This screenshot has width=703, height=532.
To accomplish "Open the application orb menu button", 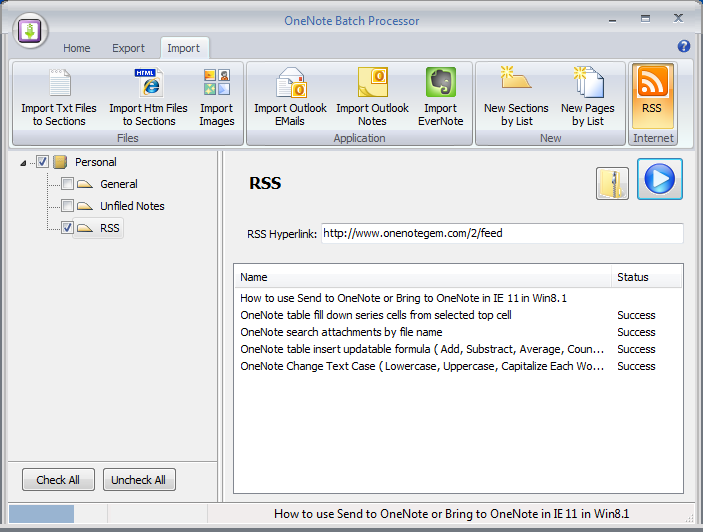I will (30, 31).
